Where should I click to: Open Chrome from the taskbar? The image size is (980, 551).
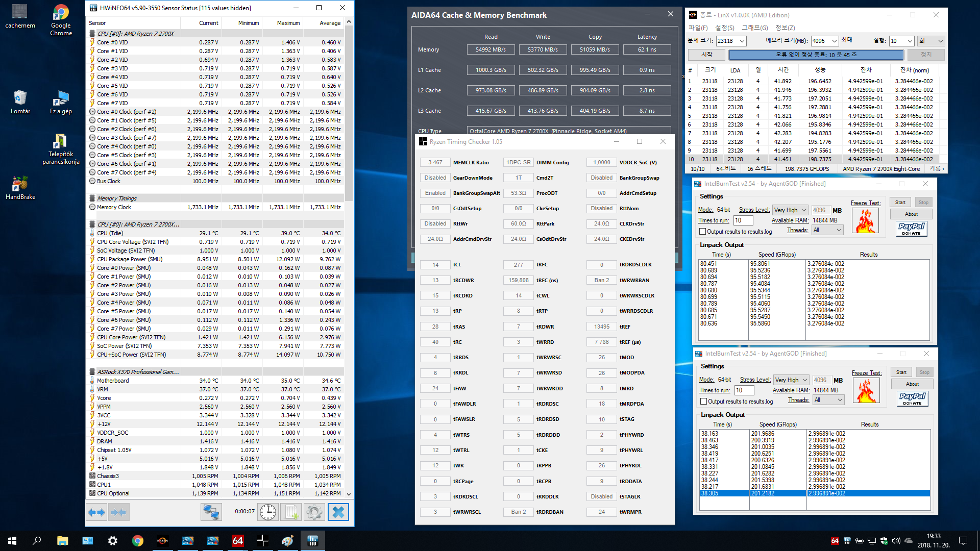pyautogui.click(x=137, y=541)
